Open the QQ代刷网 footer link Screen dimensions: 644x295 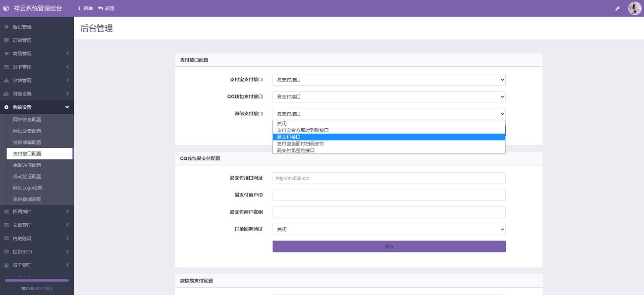44,289
